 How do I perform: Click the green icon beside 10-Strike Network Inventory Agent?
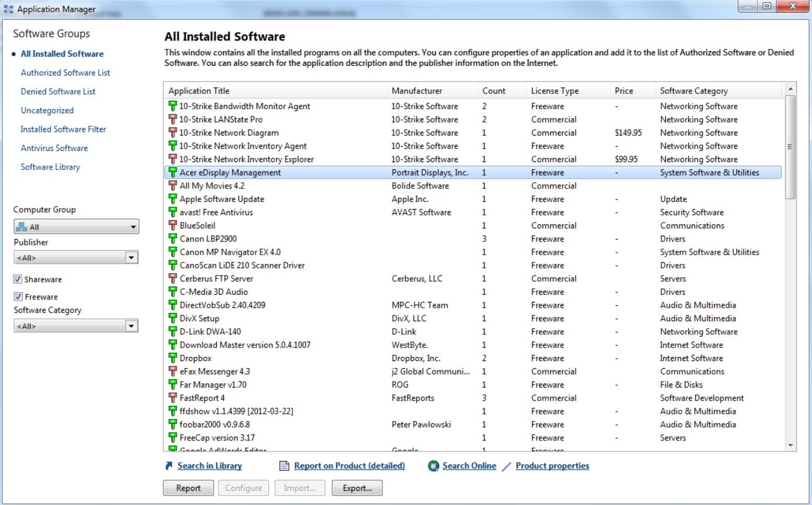(x=173, y=146)
